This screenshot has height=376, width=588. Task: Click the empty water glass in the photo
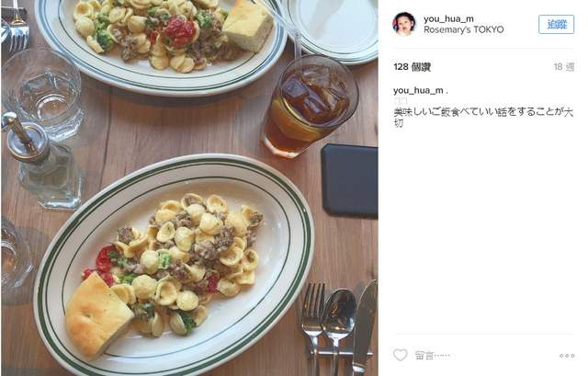(42, 94)
